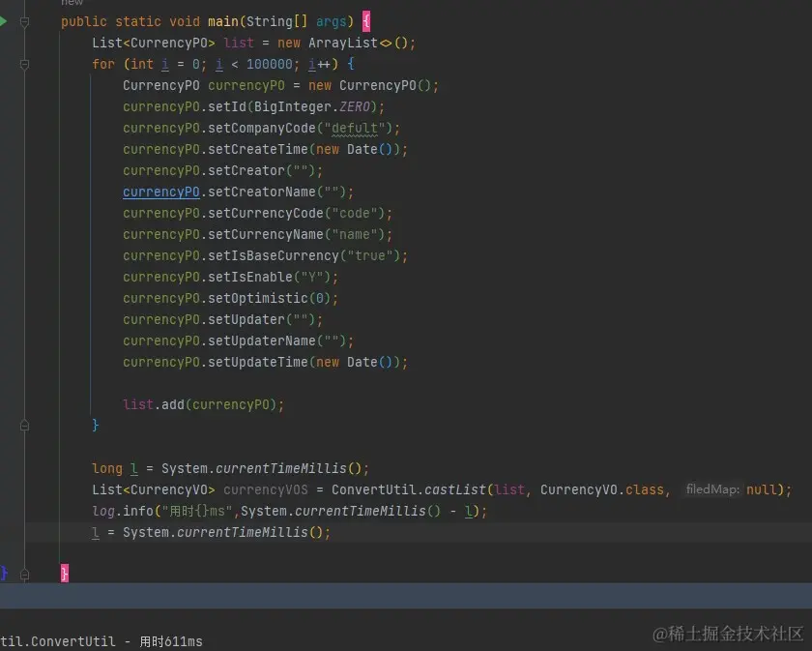Click "setUpdater" call on the setUpdater("") line
This screenshot has height=651, width=812.
[246, 319]
